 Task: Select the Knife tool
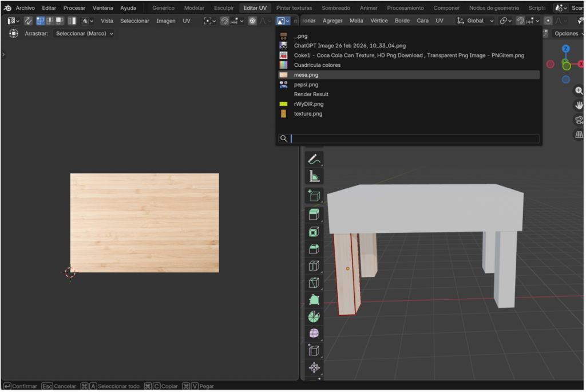point(314,282)
